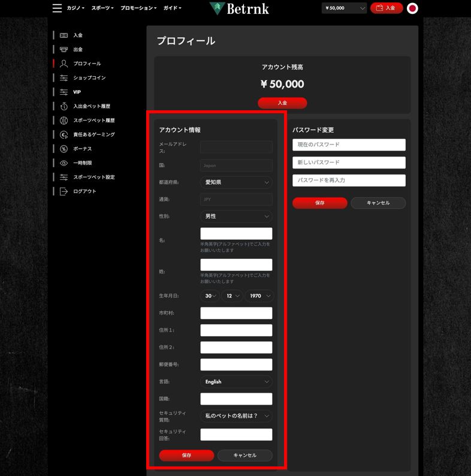The height and width of the screenshot is (476, 471).
Task: Open the ガイド menu
Action: click(173, 8)
